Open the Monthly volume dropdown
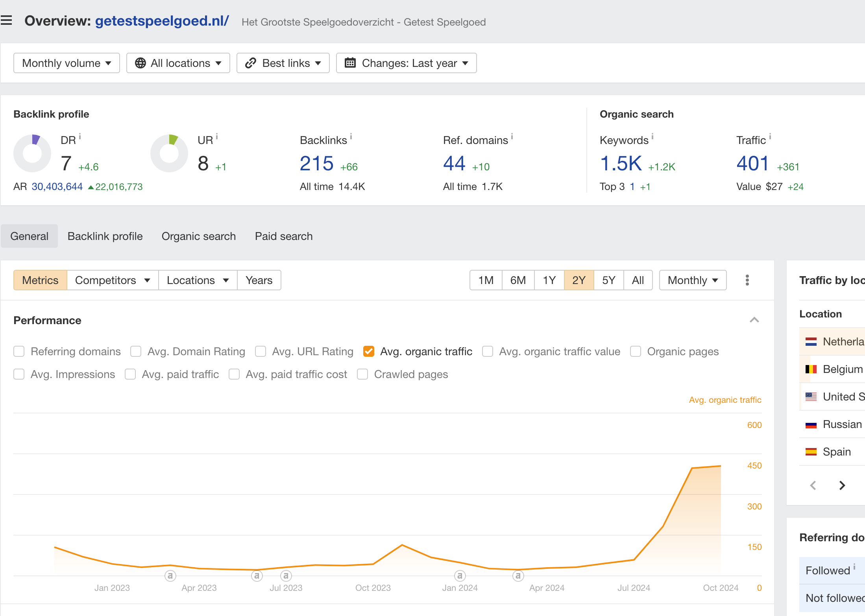This screenshot has height=616, width=865. coord(67,63)
